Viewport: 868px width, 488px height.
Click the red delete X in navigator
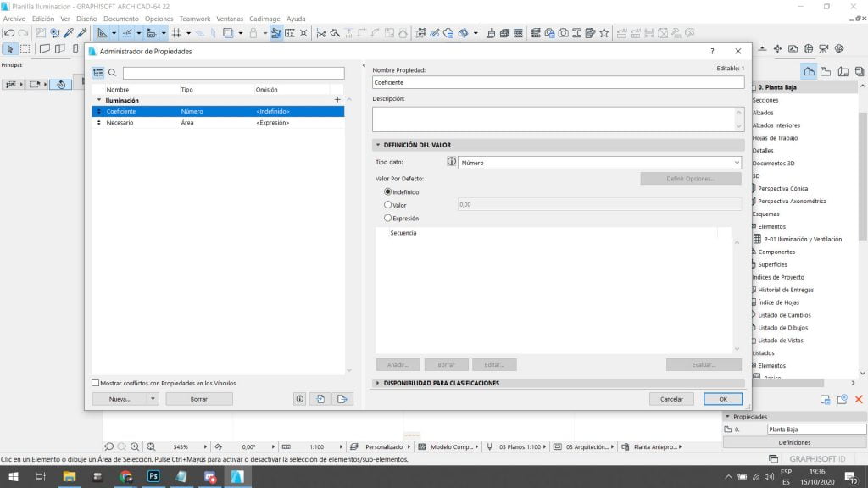859,399
